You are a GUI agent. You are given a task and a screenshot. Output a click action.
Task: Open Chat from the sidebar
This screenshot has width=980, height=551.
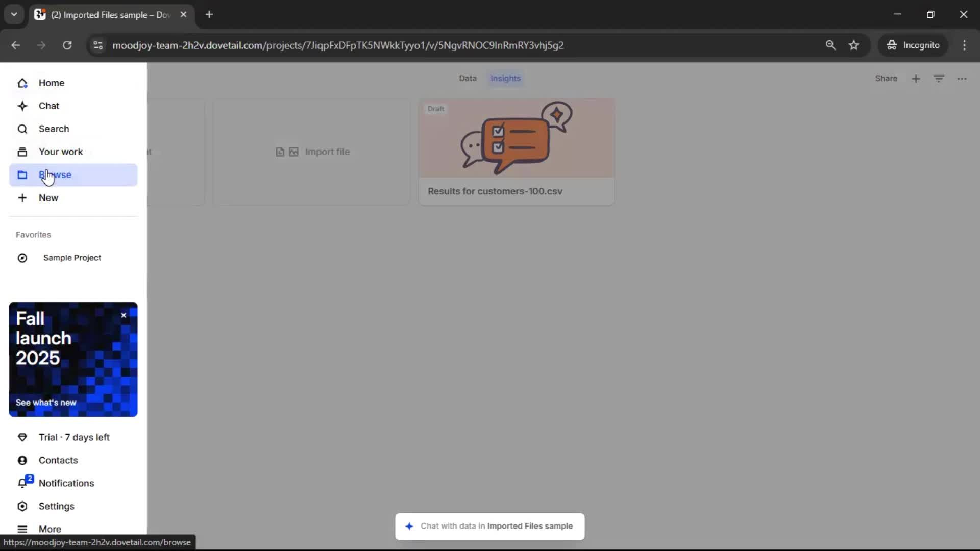pyautogui.click(x=49, y=106)
